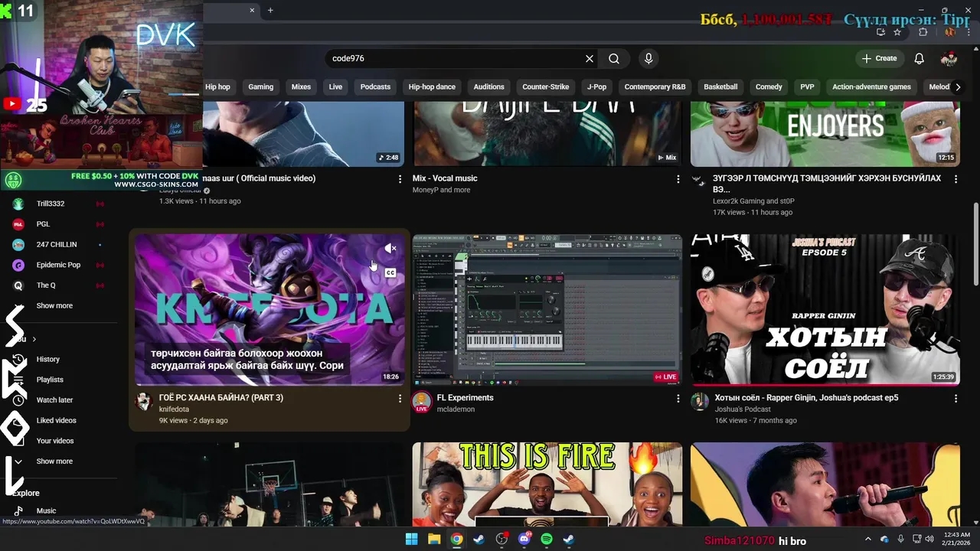
Task: Expand the You section with Show more
Action: pyautogui.click(x=54, y=461)
